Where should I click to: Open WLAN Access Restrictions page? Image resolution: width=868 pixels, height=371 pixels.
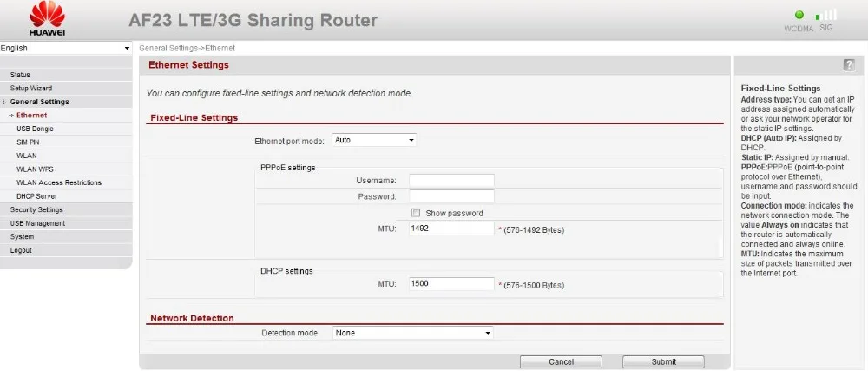click(x=59, y=182)
